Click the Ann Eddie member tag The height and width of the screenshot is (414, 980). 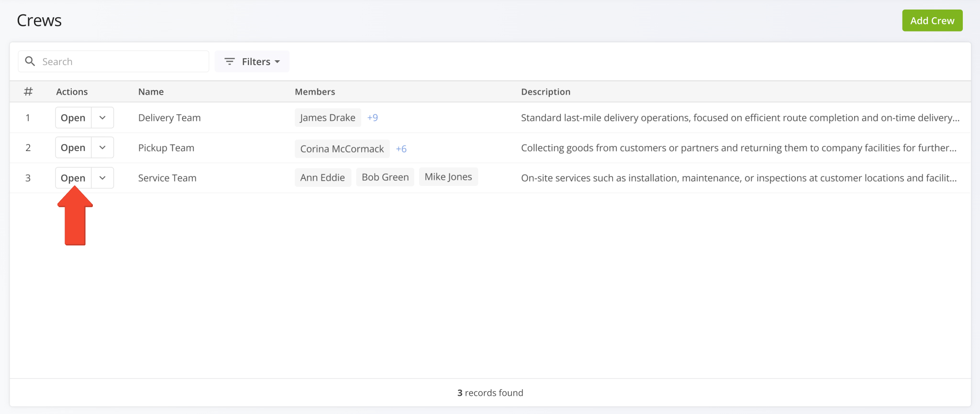[x=323, y=177]
